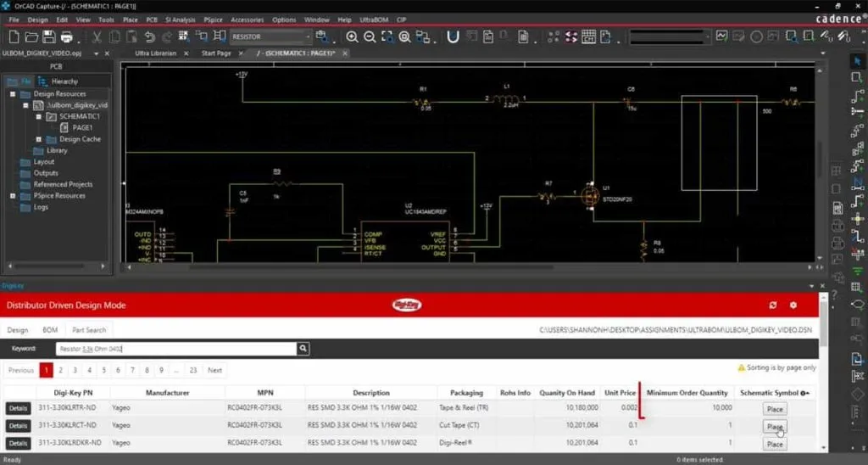Expand the Design Cache folder
Viewport: 868px width, 465px height.
(x=39, y=139)
